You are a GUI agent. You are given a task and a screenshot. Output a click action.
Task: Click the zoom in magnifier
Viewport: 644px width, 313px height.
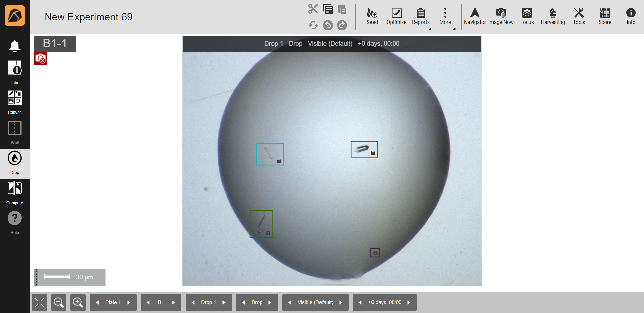click(78, 302)
